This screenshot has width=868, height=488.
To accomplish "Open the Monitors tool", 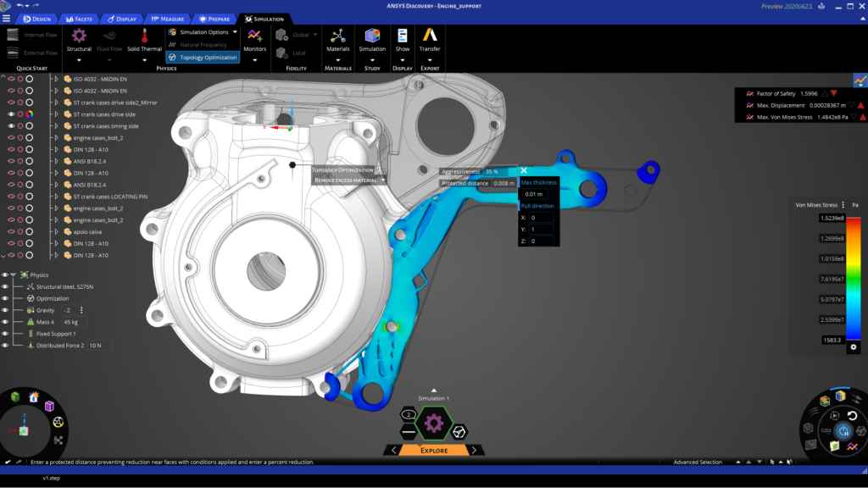I will coord(254,39).
